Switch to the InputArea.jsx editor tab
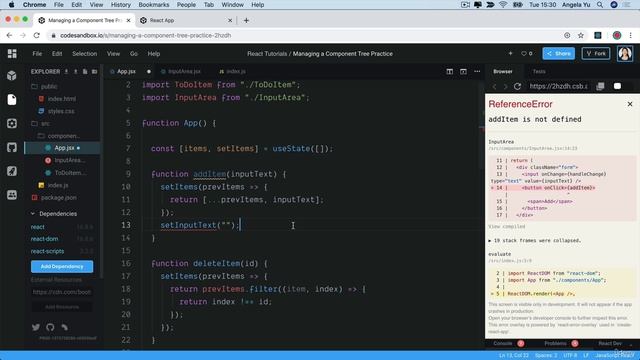This screenshot has height=360, width=640. pyautogui.click(x=180, y=71)
